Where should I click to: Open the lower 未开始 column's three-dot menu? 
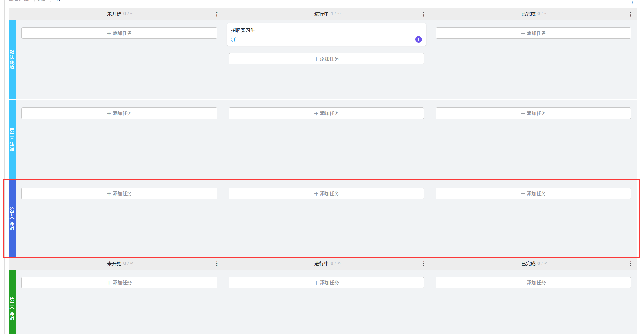coord(217,264)
